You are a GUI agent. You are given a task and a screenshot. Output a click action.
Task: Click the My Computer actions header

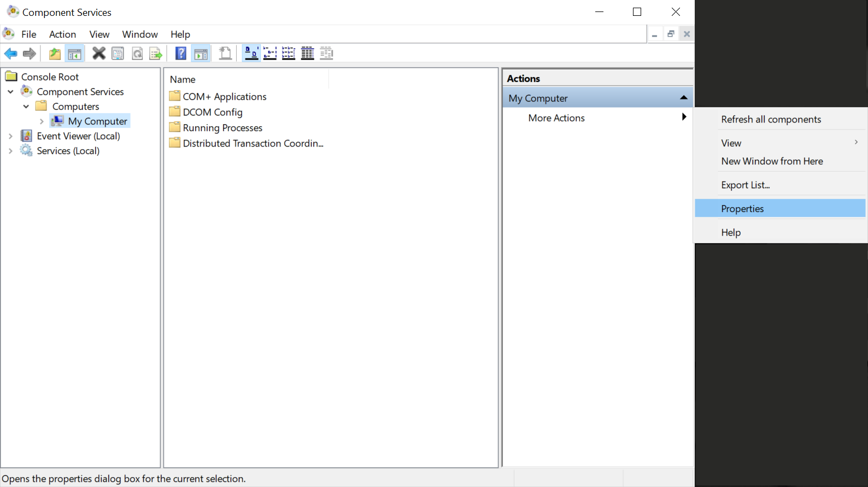point(597,98)
